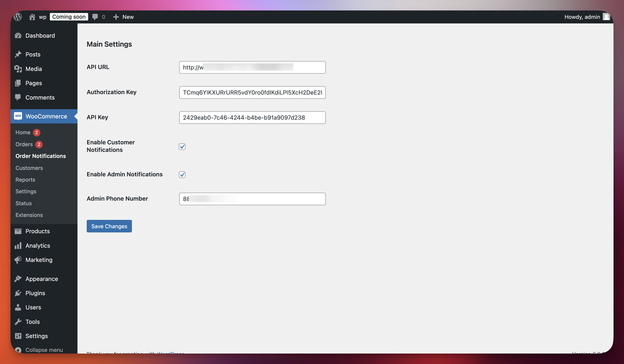Select Order Notifications under WooCommerce
The height and width of the screenshot is (364, 624).
point(41,156)
